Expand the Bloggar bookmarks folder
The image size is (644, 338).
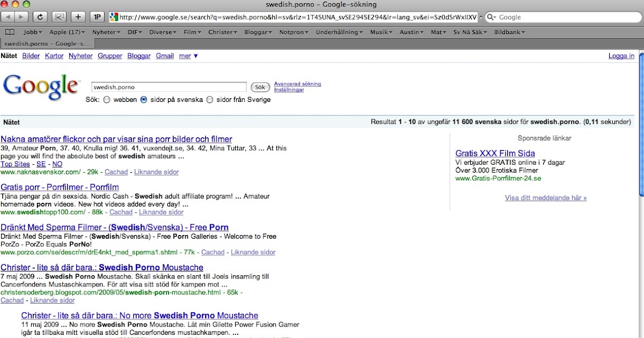pos(259,32)
